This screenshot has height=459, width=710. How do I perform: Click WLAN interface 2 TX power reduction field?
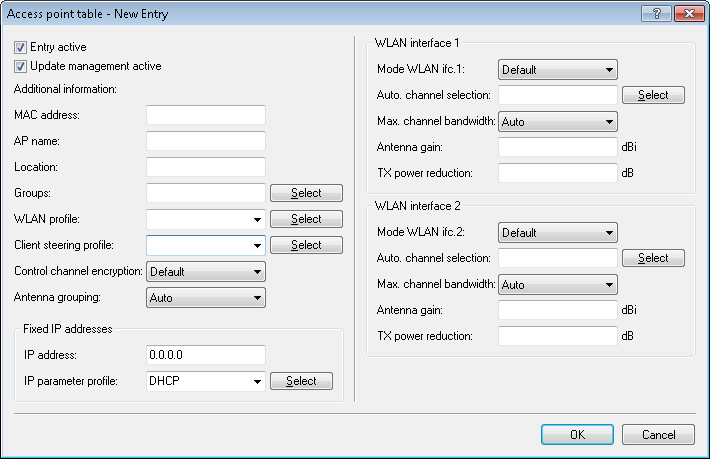pos(557,336)
